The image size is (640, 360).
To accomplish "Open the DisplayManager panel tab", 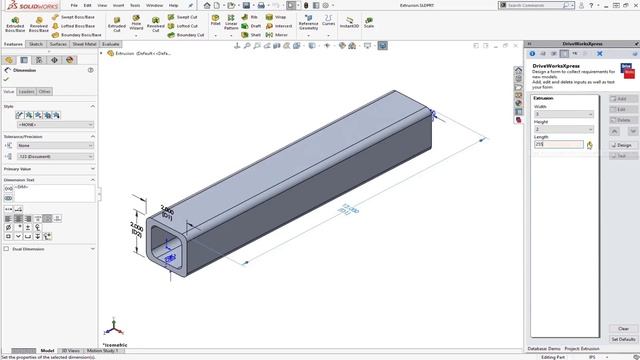I will pos(69,60).
